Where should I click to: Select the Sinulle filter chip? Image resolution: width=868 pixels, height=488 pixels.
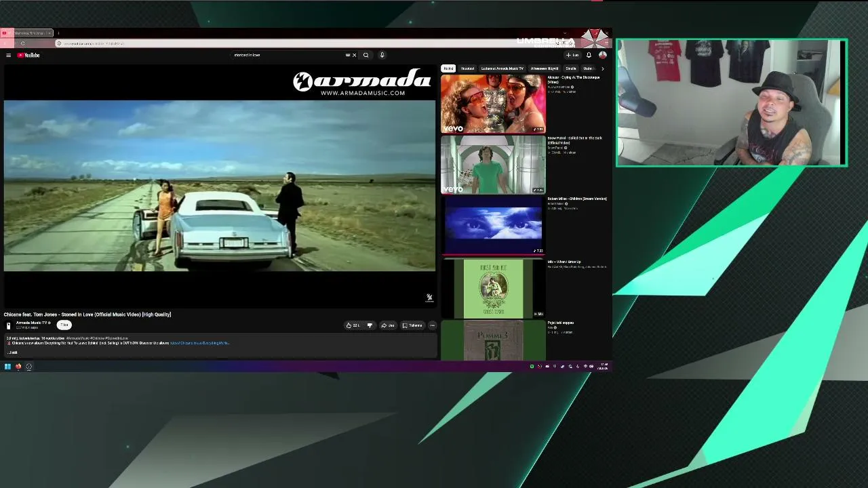(571, 68)
